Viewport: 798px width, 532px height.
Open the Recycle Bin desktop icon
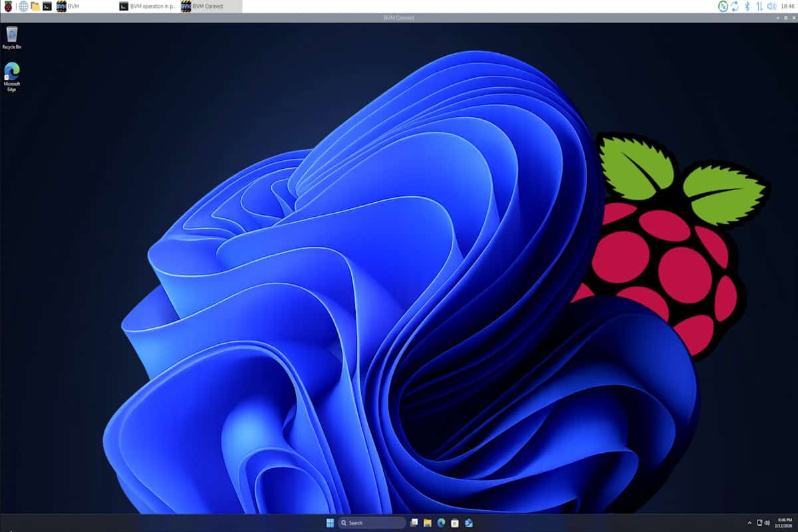(x=11, y=37)
